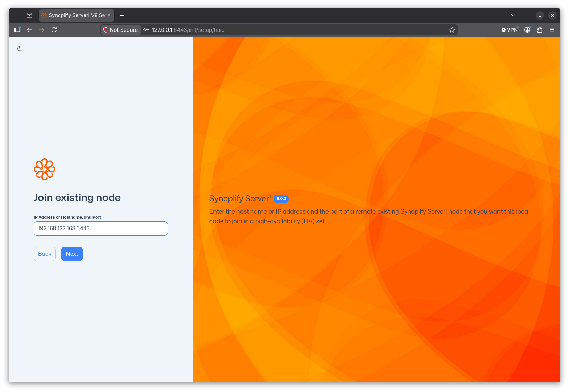Click the 8.0.0 version badge

click(x=281, y=199)
